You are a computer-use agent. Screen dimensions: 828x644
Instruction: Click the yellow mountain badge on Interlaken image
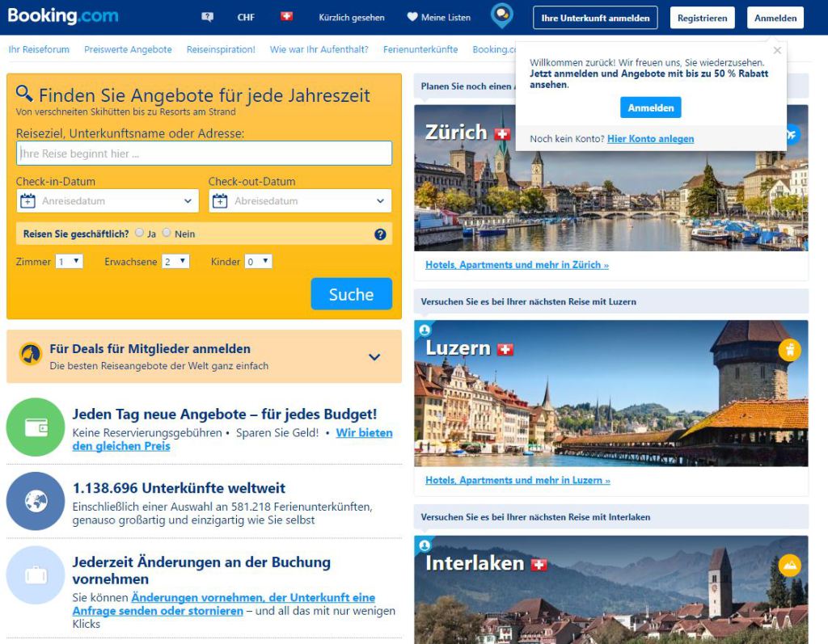(x=789, y=566)
